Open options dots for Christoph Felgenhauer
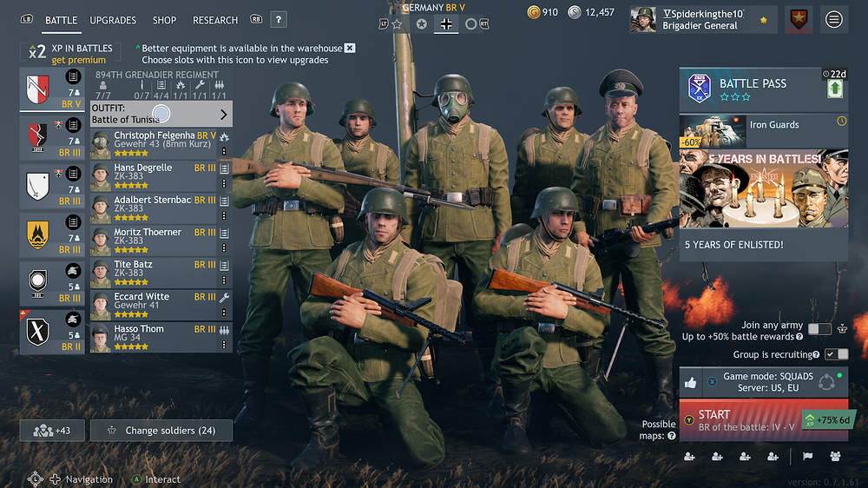Screen dimensions: 868x488 [224, 151]
